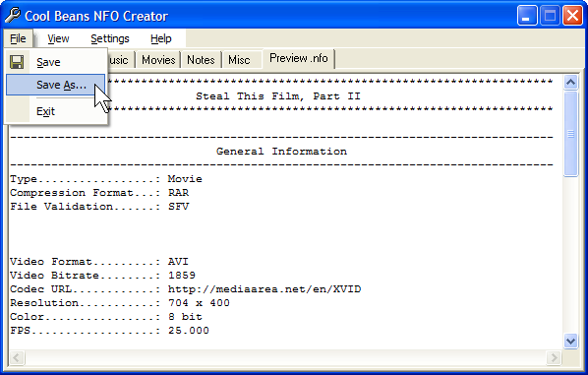
Task: Click the floppy disk Save icon
Action: point(17,62)
